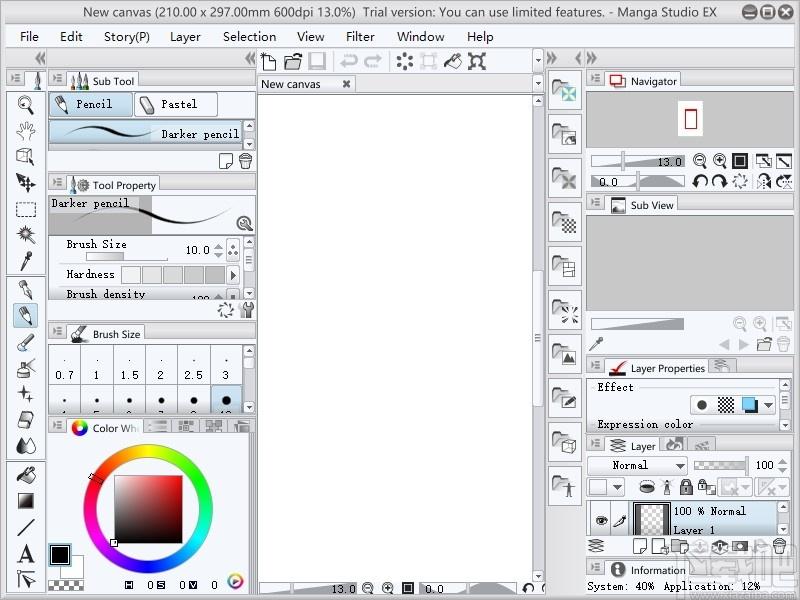Select the Pen nib tool
800x600 pixels.
tap(26, 289)
